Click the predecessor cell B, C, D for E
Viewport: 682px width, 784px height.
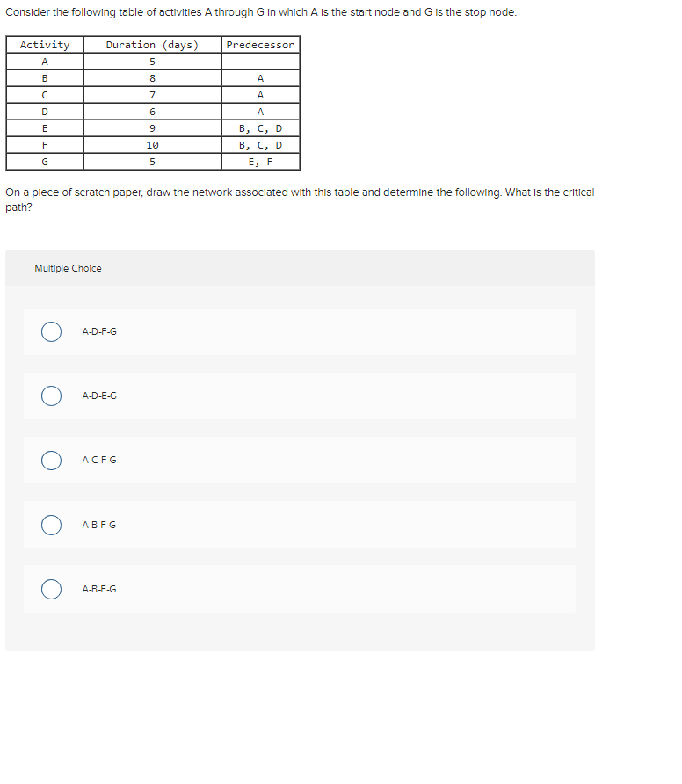[x=260, y=127]
